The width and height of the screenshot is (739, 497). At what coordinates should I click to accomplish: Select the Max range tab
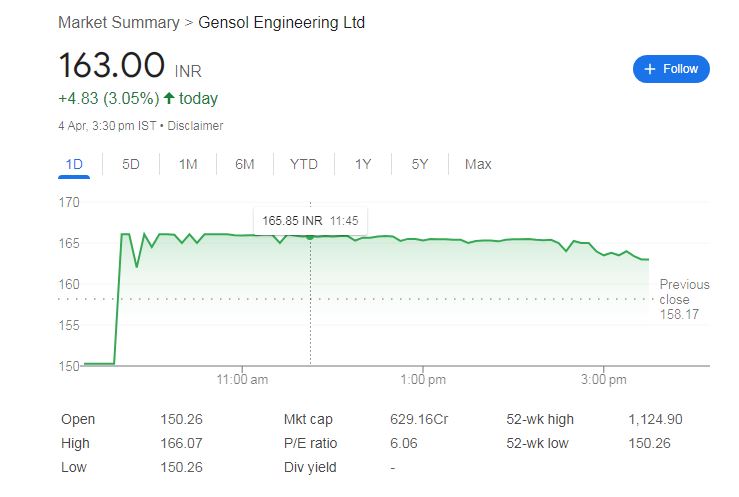(x=478, y=164)
